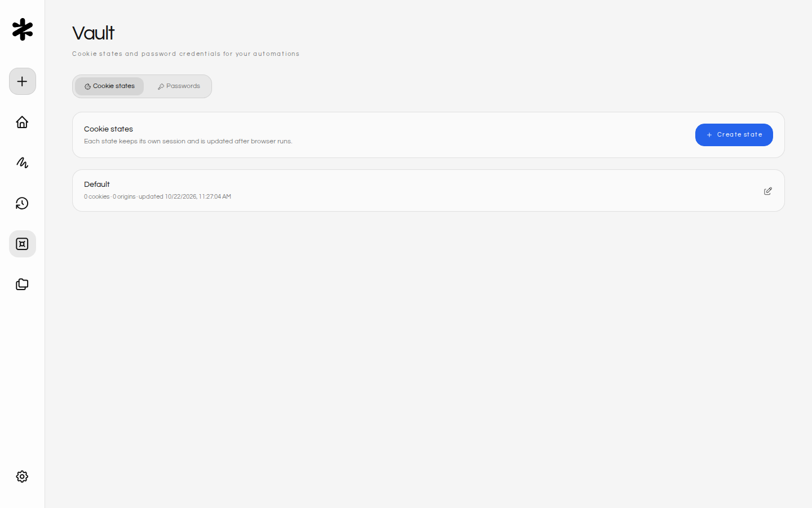Switch to the Passwords tab

179,86
